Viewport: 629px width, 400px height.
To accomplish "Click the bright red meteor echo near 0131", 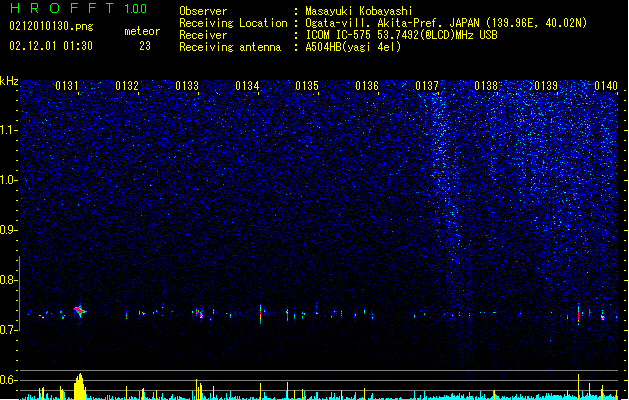I will [x=80, y=310].
